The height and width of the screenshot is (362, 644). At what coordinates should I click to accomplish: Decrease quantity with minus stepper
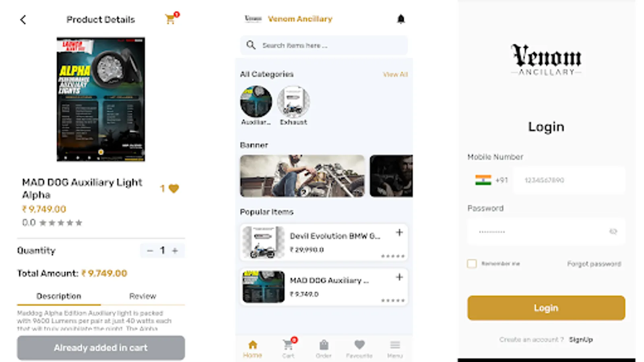click(150, 251)
